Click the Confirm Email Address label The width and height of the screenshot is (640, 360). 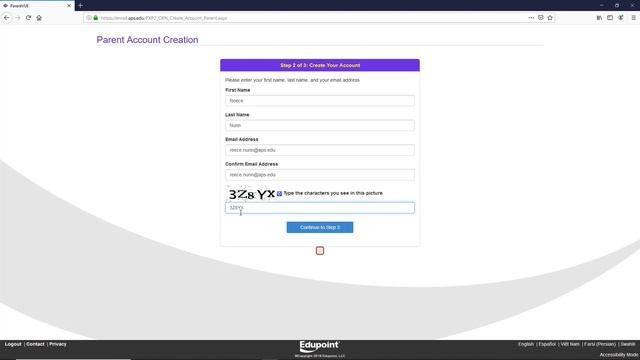(251, 164)
